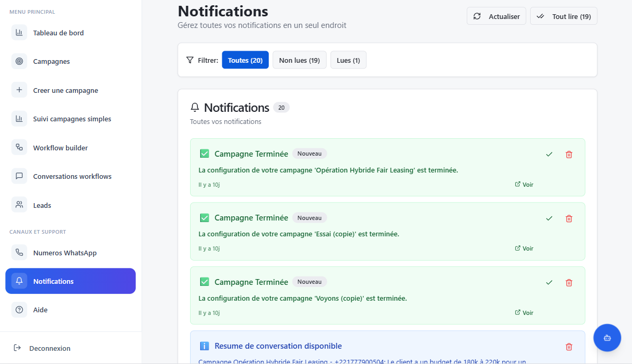Go to Leads menu item

(71, 205)
